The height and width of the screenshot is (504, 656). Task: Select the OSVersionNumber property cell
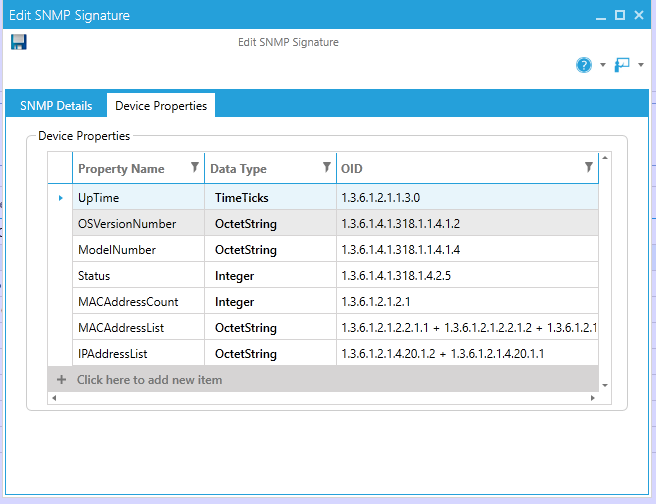(138, 223)
